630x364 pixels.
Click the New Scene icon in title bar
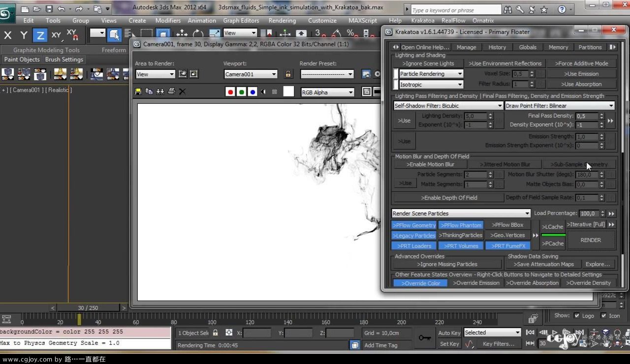(x=25, y=9)
